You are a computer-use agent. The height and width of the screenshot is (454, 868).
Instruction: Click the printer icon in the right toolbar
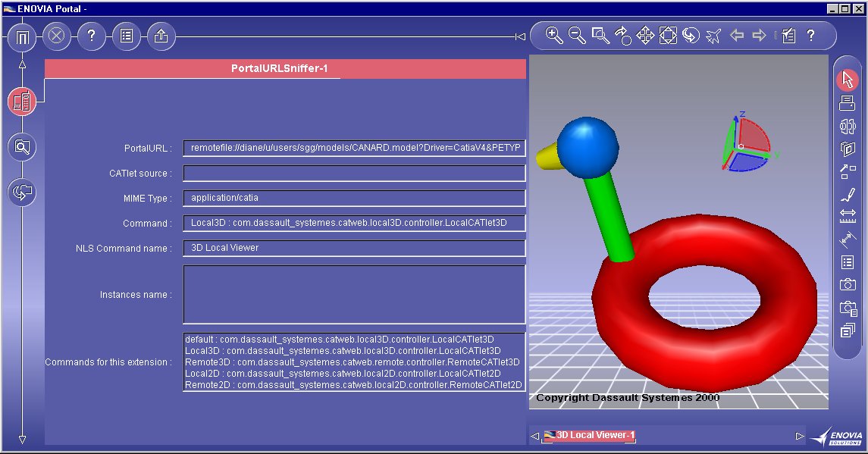(x=848, y=102)
